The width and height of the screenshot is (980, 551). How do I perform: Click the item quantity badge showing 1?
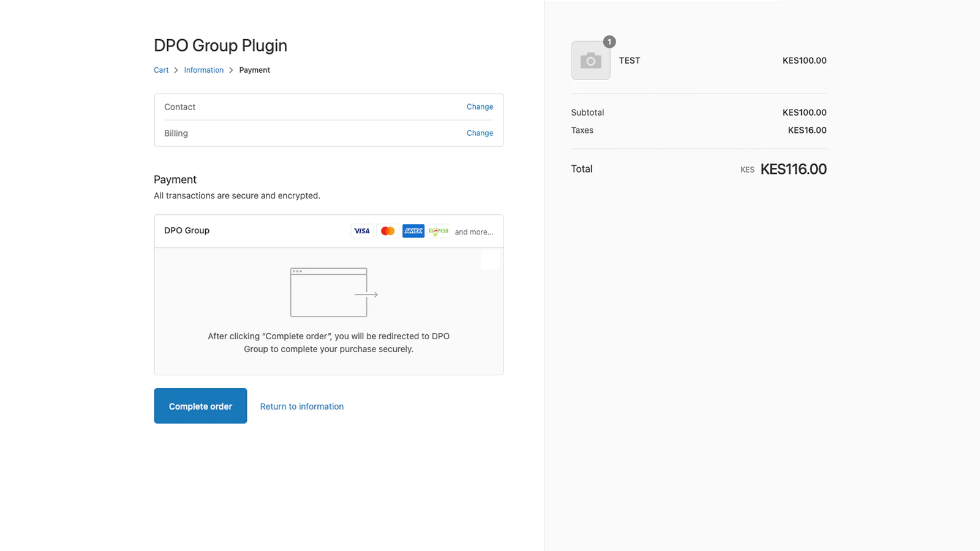pos(609,42)
